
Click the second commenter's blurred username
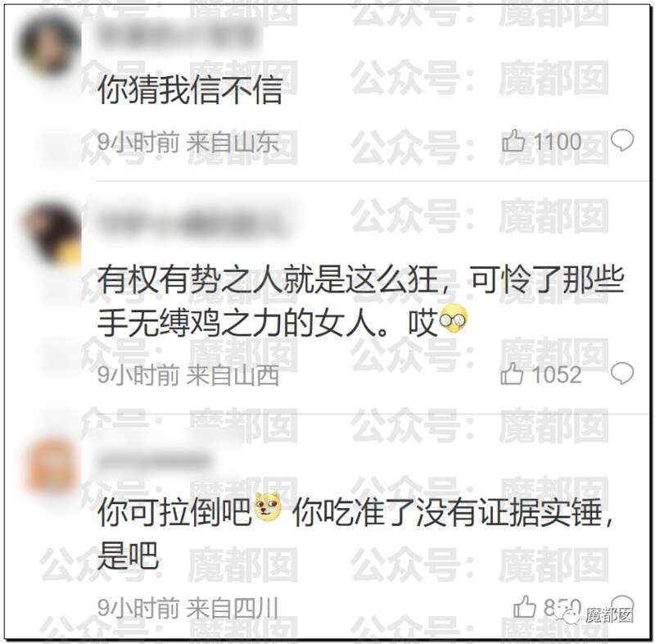point(192,224)
